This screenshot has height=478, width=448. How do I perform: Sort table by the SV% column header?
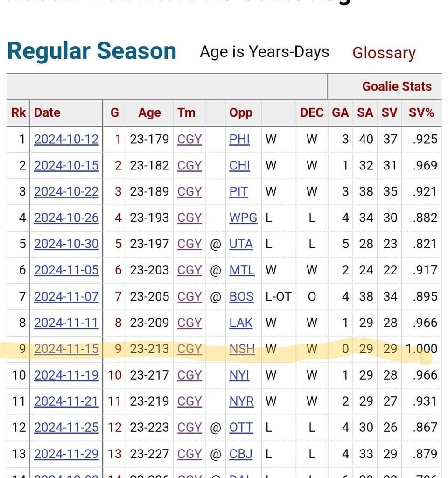pos(421,112)
